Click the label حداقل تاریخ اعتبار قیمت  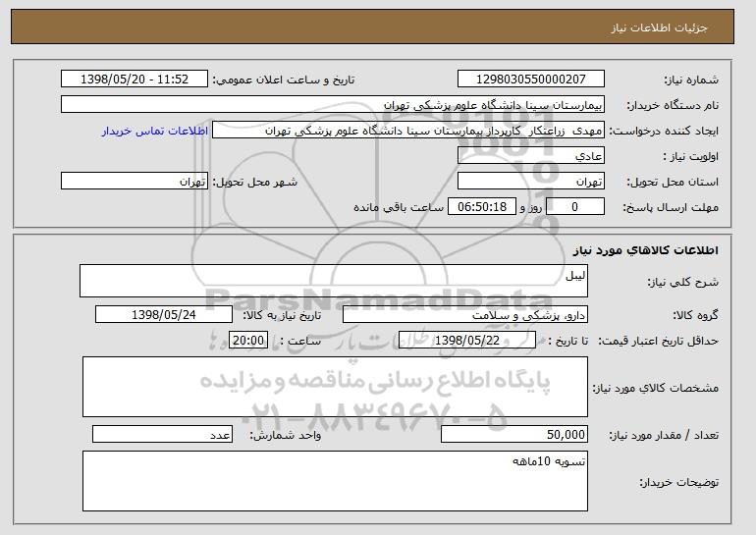(x=658, y=342)
